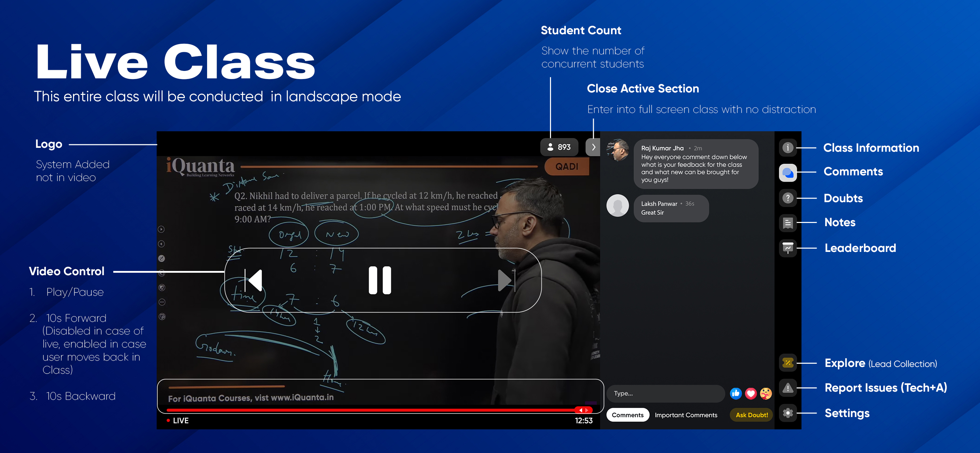
Task: Click the red scrubber handle on the timeline
Action: click(x=583, y=410)
